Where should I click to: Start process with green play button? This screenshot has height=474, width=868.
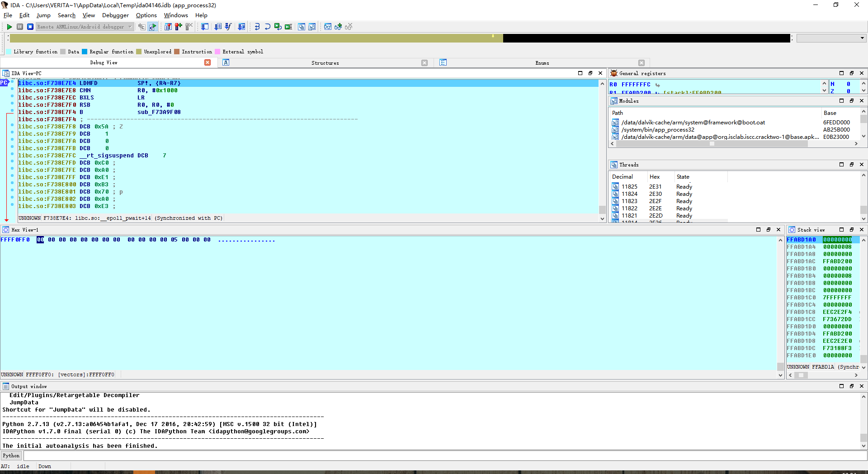click(x=9, y=27)
